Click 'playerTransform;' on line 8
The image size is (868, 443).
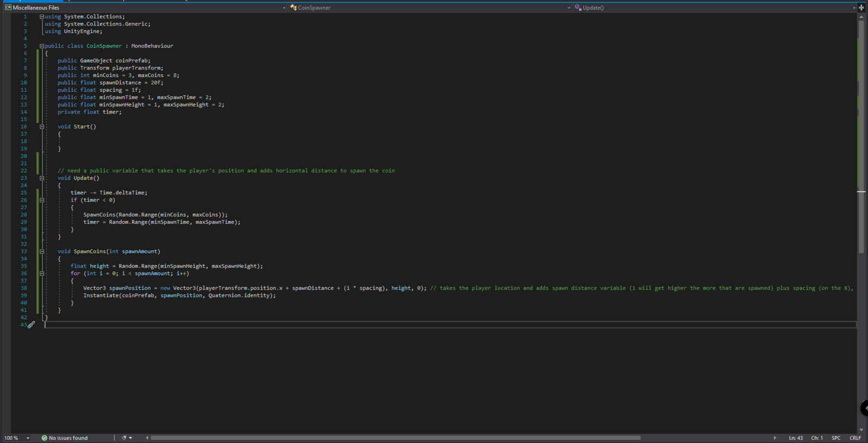[138, 68]
